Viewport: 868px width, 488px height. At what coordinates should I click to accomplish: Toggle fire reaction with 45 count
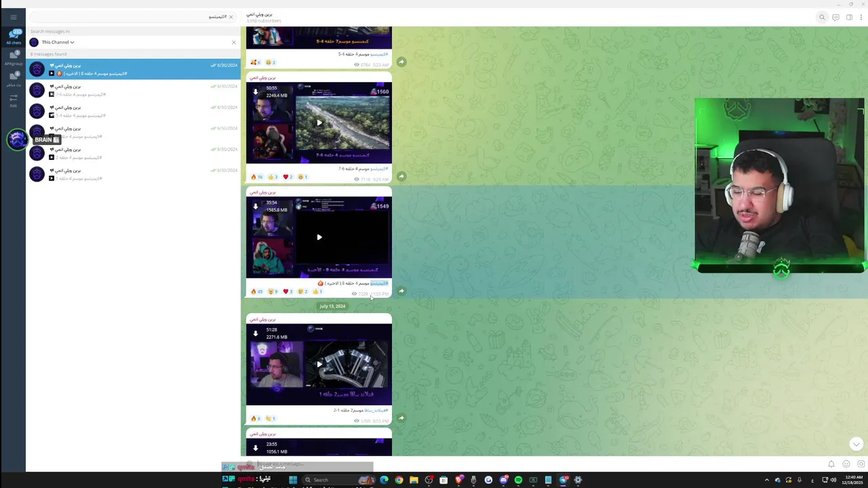click(x=256, y=291)
